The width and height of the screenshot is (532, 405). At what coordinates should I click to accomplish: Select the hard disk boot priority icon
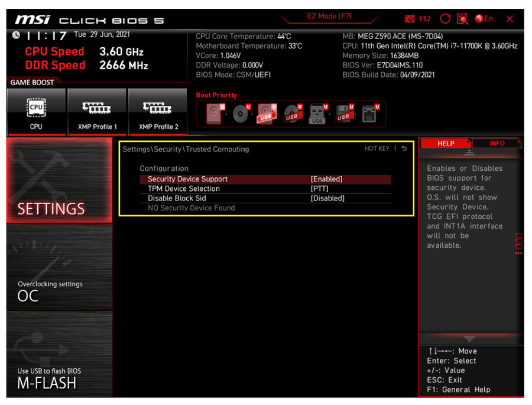tap(215, 114)
